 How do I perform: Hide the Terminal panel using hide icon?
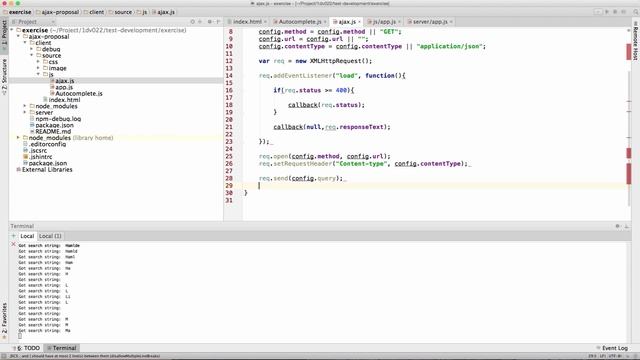(627, 226)
